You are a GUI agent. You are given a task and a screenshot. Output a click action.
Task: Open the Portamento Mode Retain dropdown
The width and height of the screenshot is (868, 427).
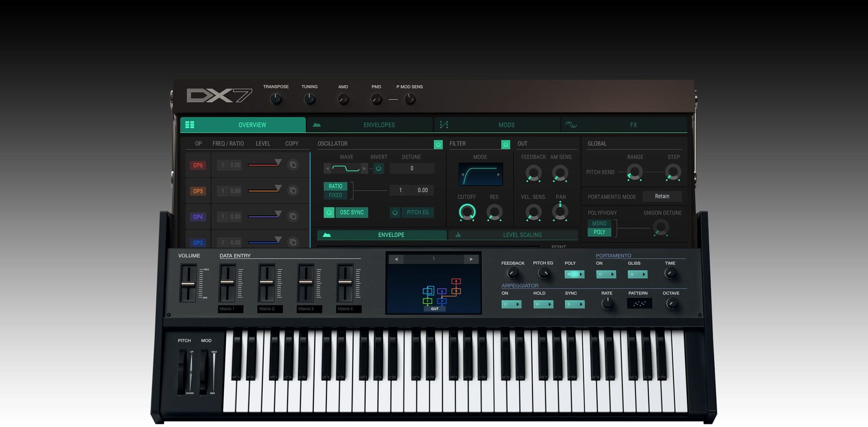click(x=662, y=196)
